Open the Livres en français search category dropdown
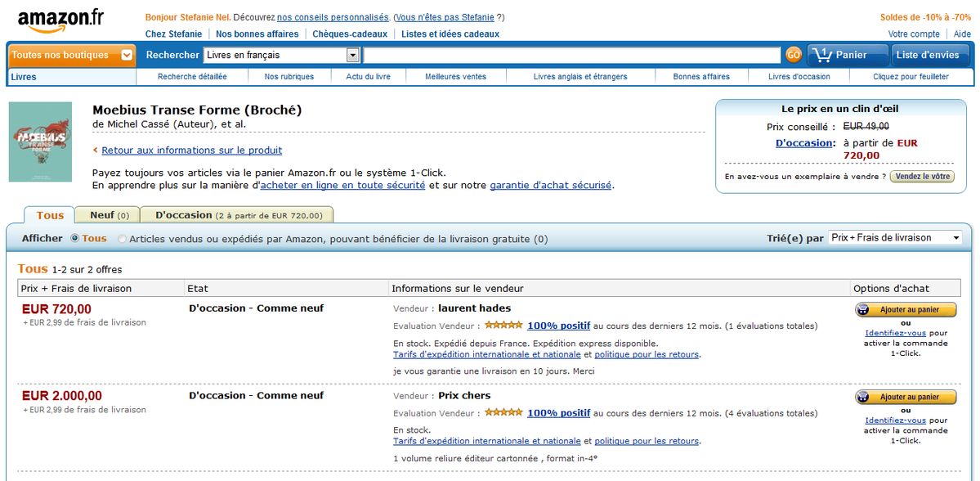The height and width of the screenshot is (481, 980). coord(282,56)
